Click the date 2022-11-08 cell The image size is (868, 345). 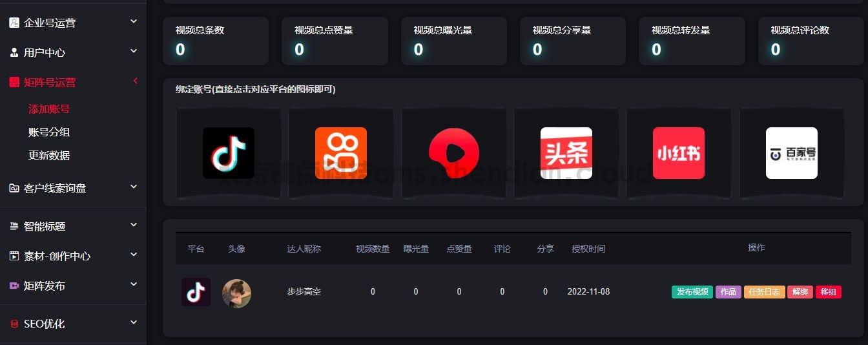[x=588, y=292]
